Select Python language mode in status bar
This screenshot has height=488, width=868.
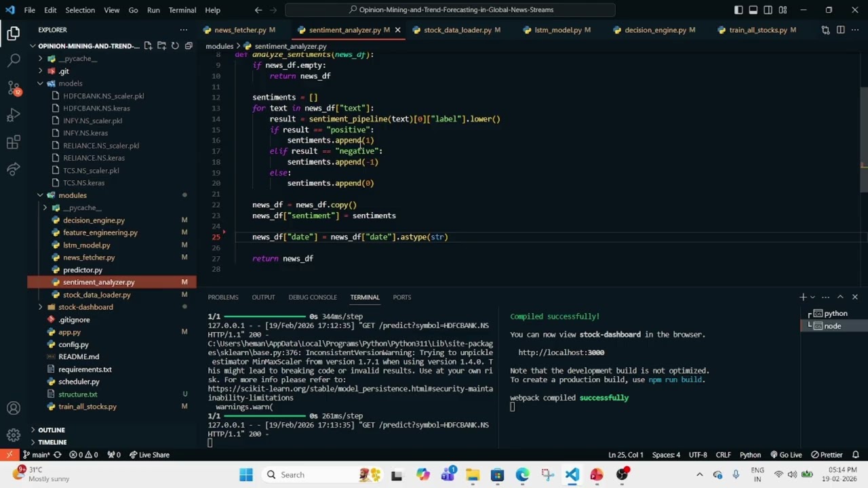pos(750,455)
